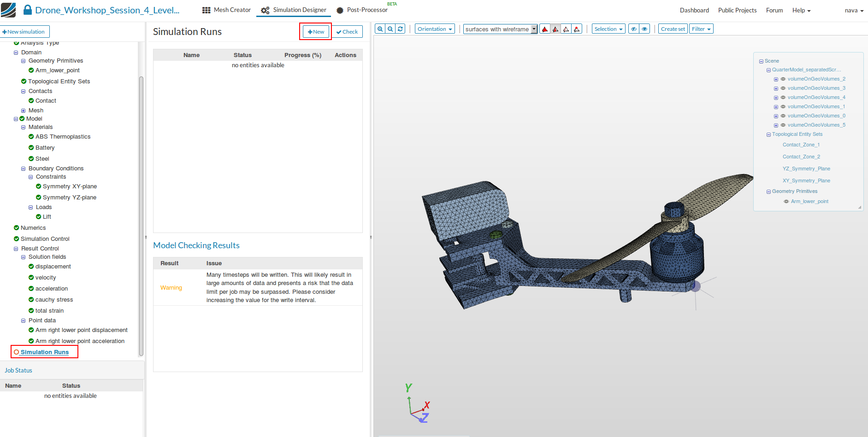Click the Check button

click(347, 32)
